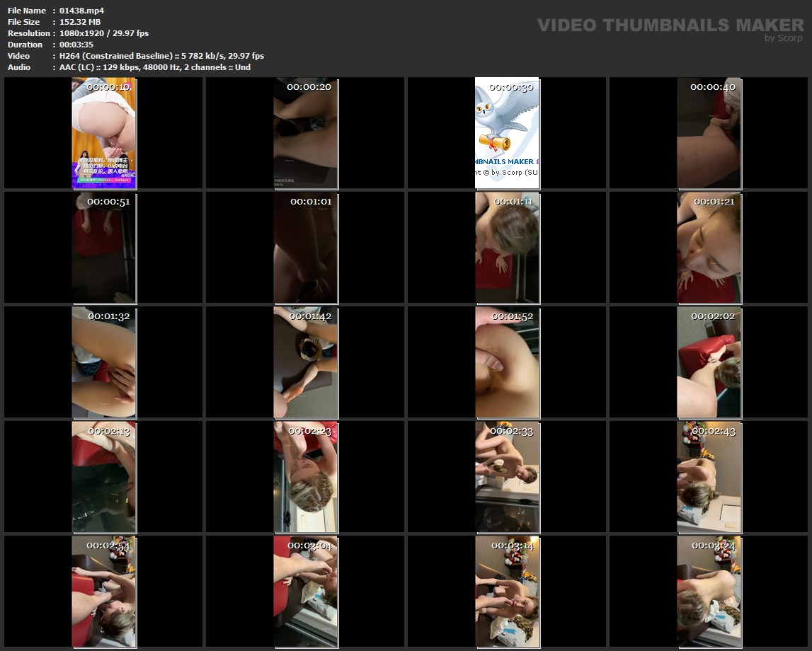Click the thumbnail stamped 00:01:42
Viewport: 812px width, 651px height.
pyautogui.click(x=306, y=362)
